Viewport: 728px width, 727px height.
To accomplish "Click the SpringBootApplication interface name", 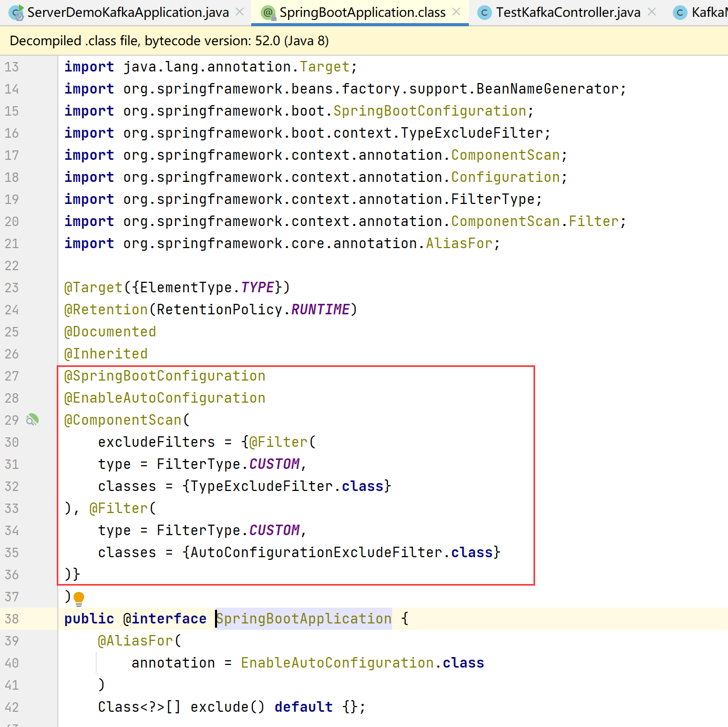I will (304, 619).
